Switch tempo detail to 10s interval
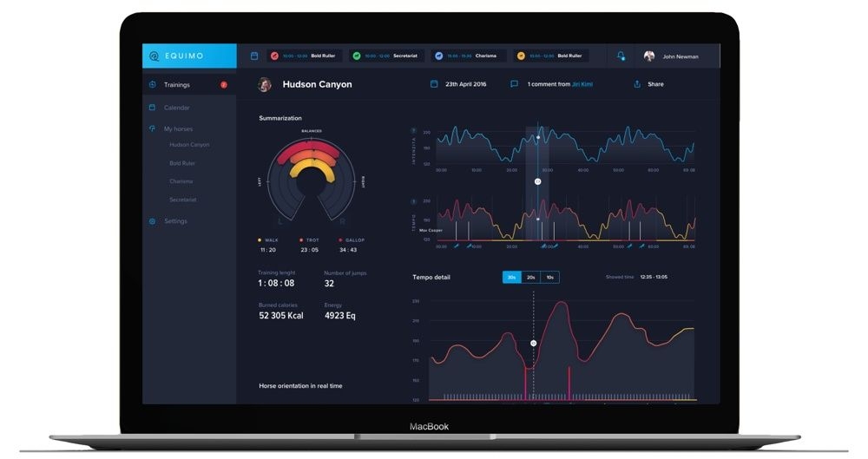 (x=549, y=278)
